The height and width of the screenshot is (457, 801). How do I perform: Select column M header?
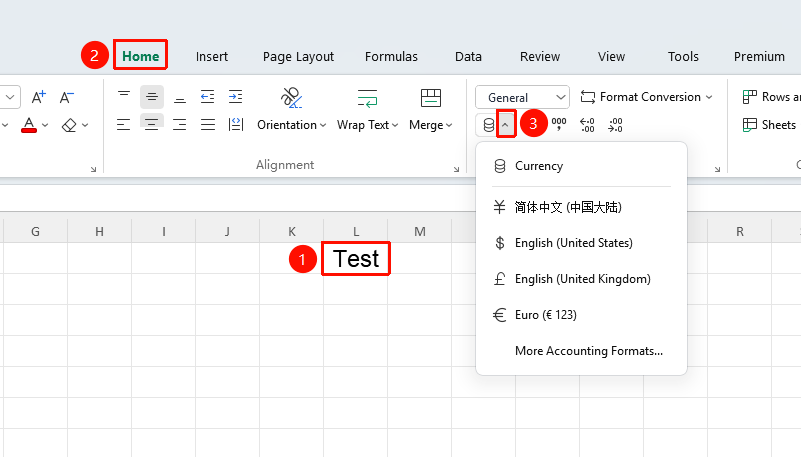420,231
